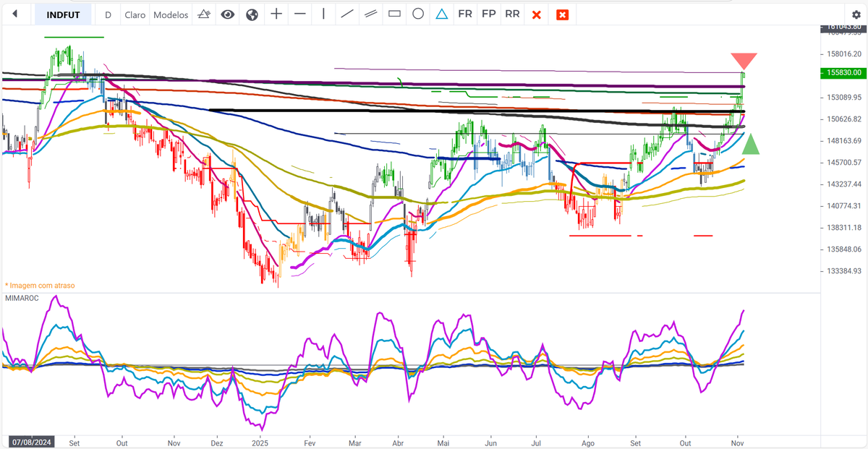Switch the Claro theme option
The height and width of the screenshot is (449, 868).
(x=135, y=14)
